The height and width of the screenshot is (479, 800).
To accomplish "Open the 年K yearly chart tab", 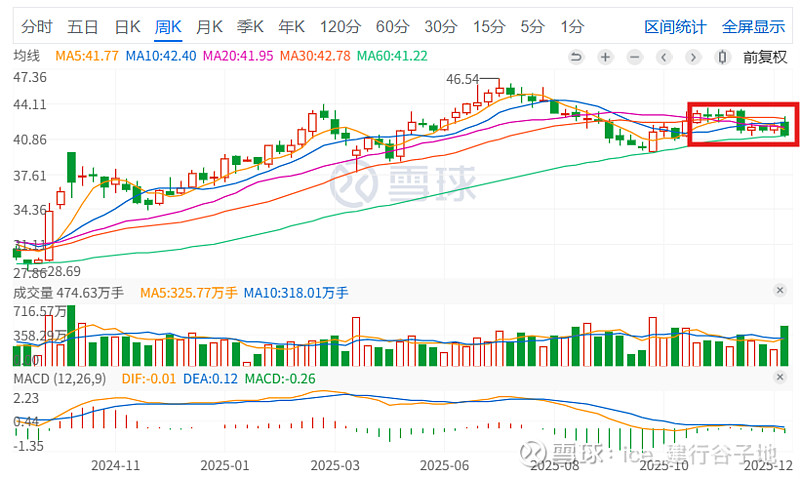I will 291,26.
